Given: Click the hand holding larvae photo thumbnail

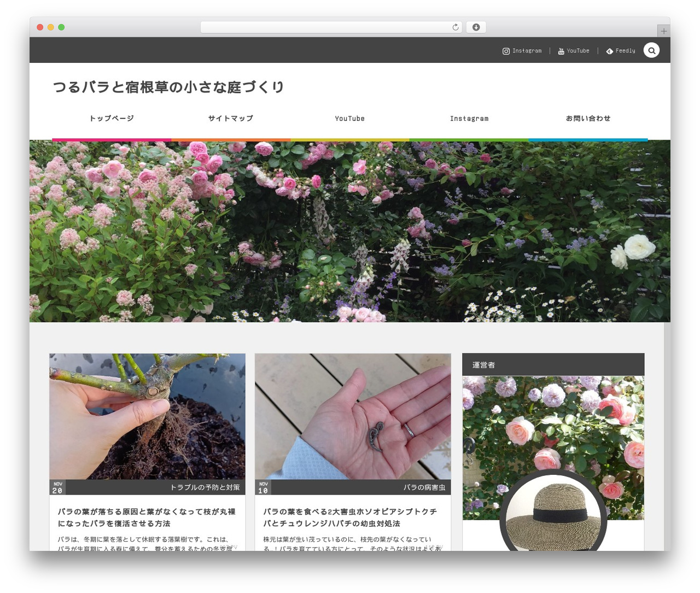Looking at the screenshot, I should (353, 416).
